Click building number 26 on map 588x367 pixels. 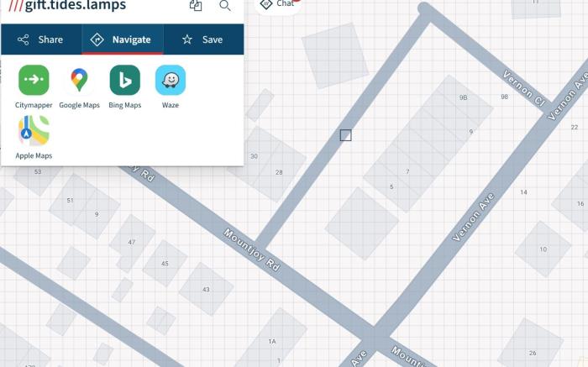533,353
